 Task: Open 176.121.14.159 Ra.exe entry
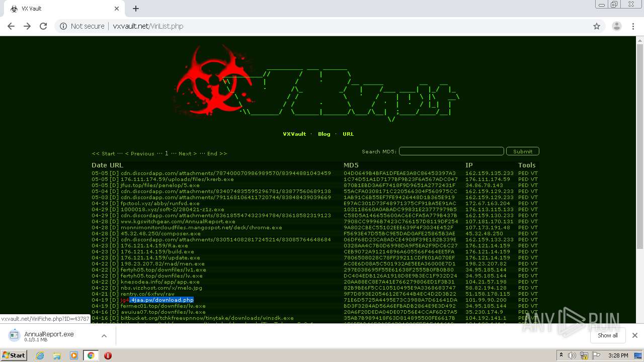154,246
